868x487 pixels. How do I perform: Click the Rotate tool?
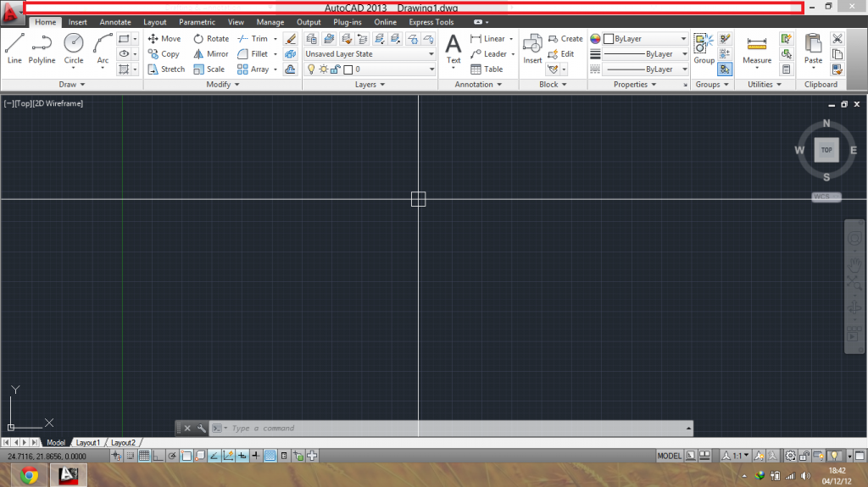(211, 39)
